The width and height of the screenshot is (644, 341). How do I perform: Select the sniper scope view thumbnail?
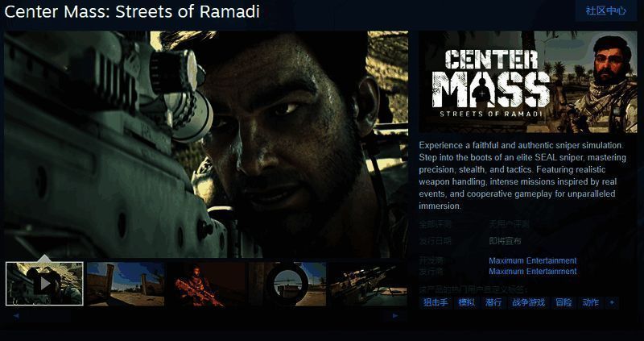tap(287, 284)
